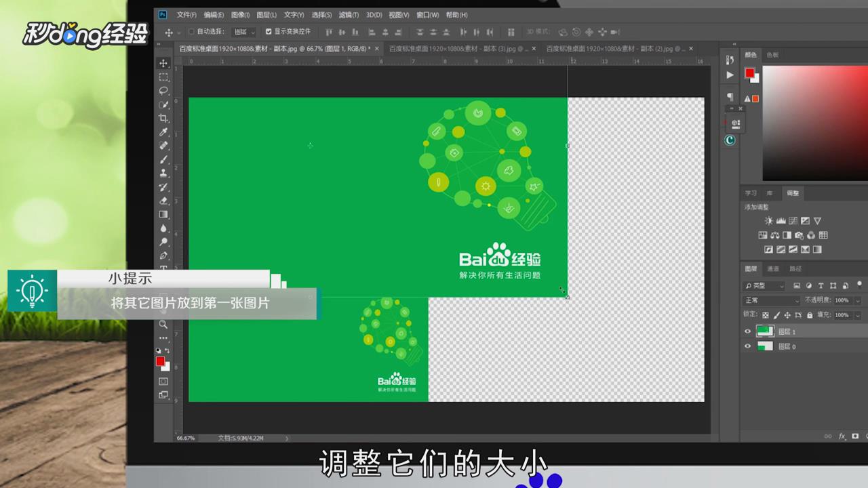
Task: Open the layer filter 类型 dropdown
Action: 764,286
